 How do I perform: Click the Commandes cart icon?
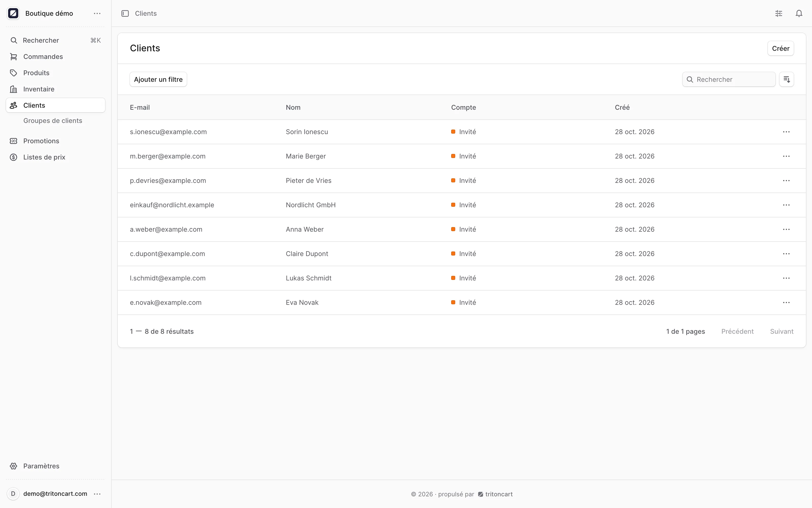13,56
